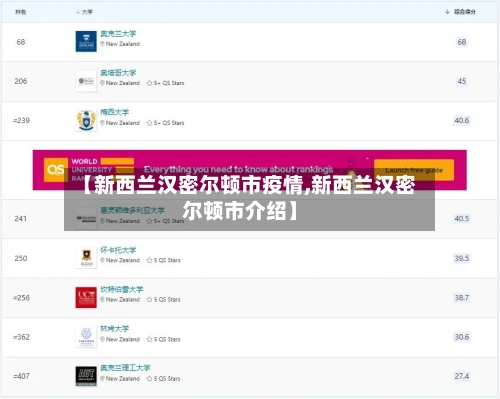Screen dimensions: 500x399
Task: Click the 5+ QS Stars label for 梅西大学
Action: point(169,123)
